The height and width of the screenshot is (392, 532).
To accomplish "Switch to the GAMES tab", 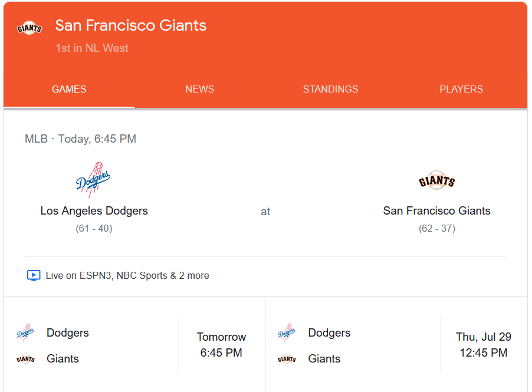I will [x=69, y=90].
